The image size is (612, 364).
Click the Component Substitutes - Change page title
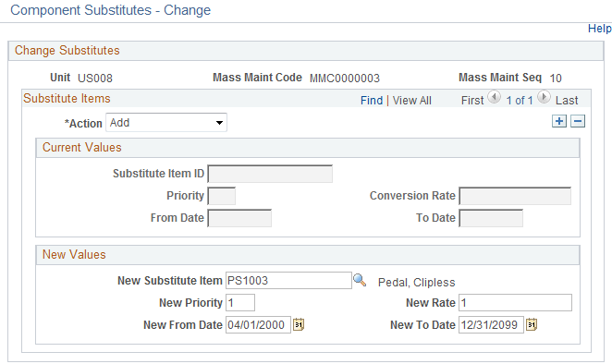tap(110, 10)
